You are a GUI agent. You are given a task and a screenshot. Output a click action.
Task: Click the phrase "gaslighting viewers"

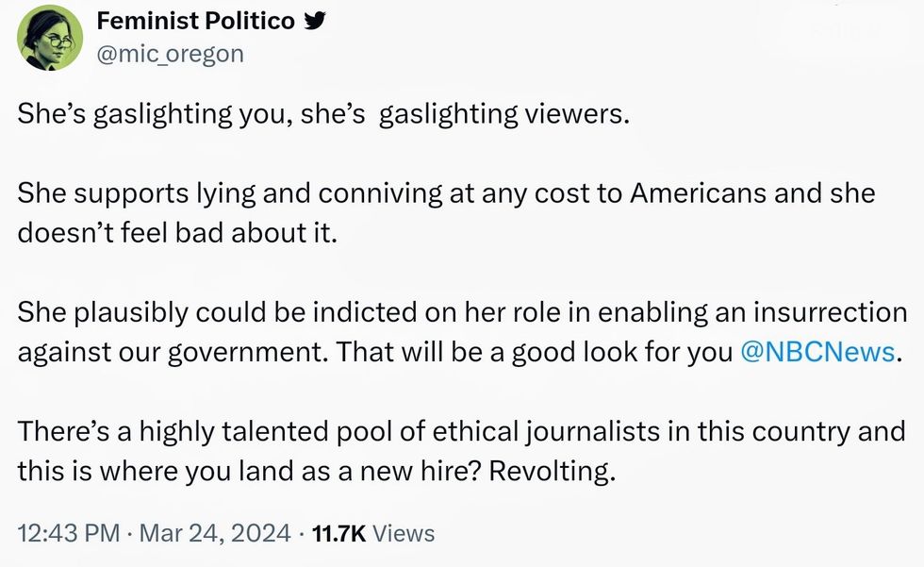(x=503, y=115)
